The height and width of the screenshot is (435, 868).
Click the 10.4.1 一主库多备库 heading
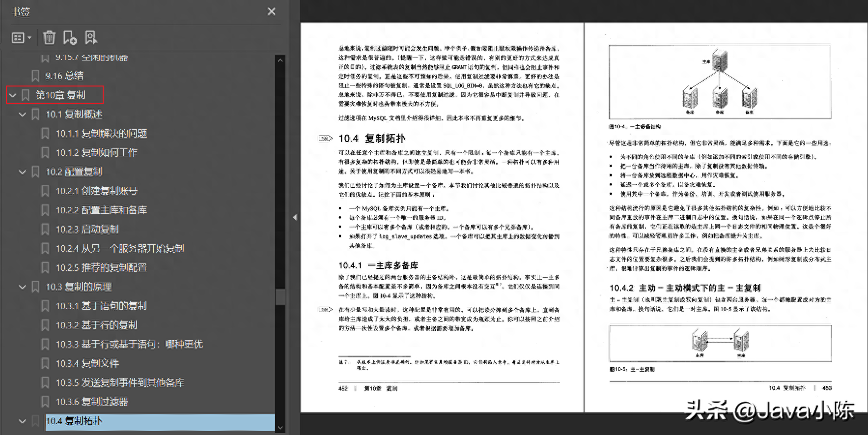pyautogui.click(x=378, y=265)
